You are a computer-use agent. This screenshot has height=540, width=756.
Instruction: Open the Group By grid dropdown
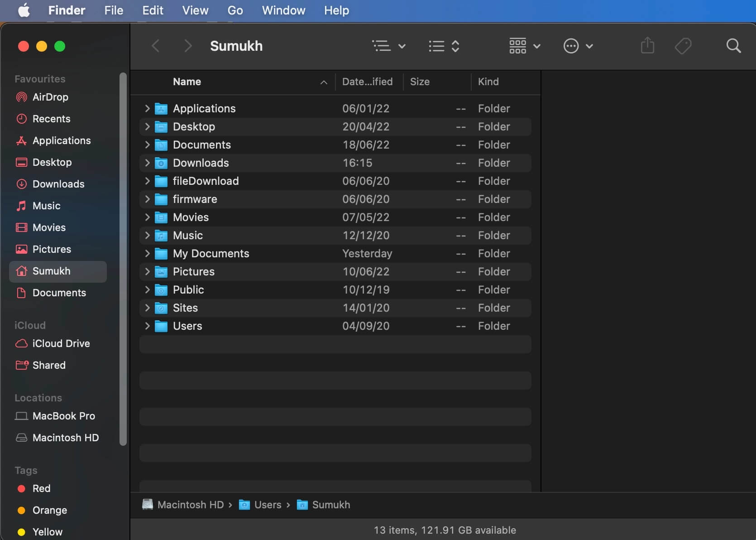[x=524, y=46]
